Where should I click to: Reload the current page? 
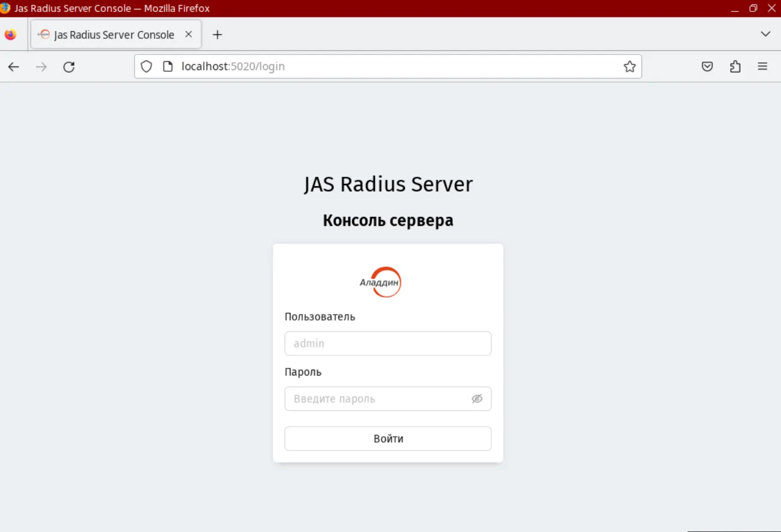pos(69,66)
